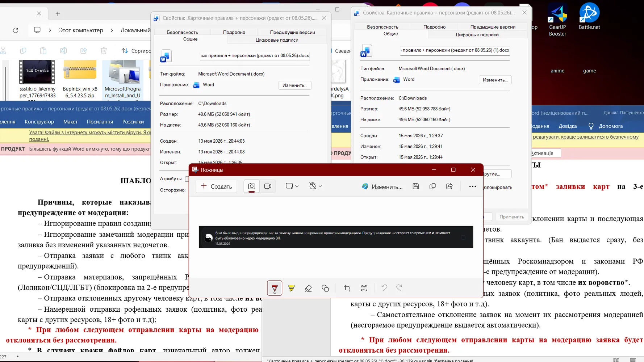Click Изменить button in left Properties window
The height and width of the screenshot is (362, 644).
295,85
